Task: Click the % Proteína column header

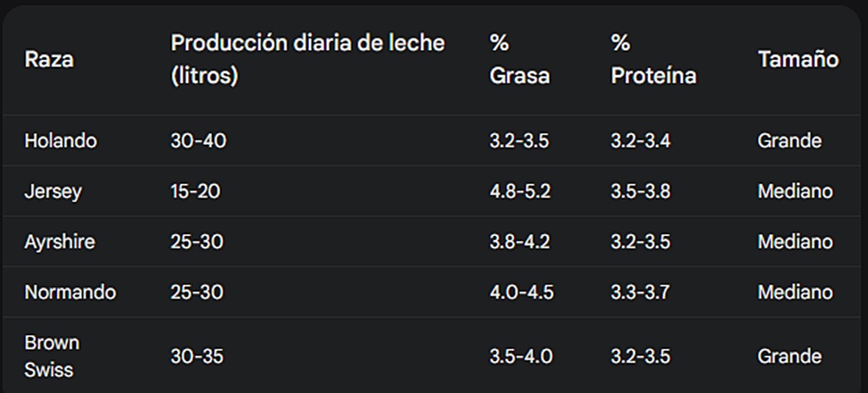Action: tap(653, 59)
